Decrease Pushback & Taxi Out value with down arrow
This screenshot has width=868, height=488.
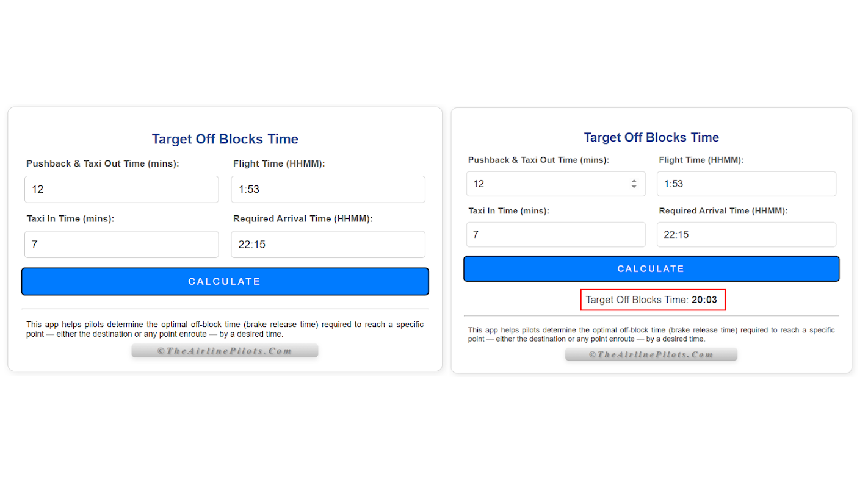[x=634, y=187]
